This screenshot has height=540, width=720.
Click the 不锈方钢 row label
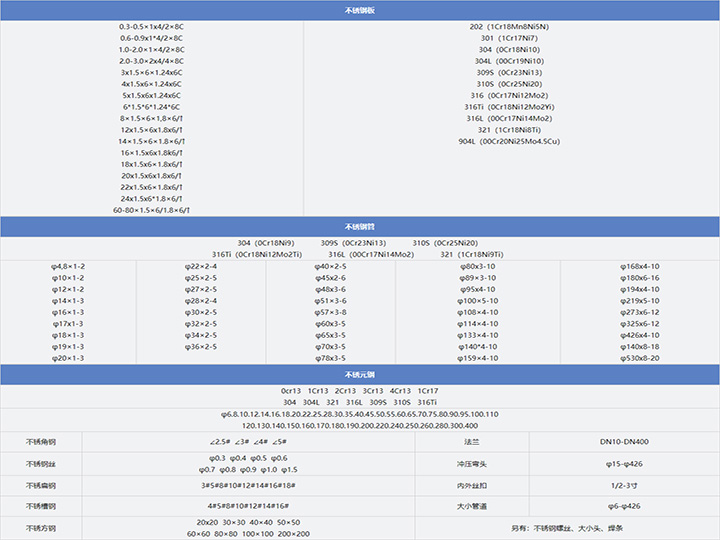click(x=41, y=528)
